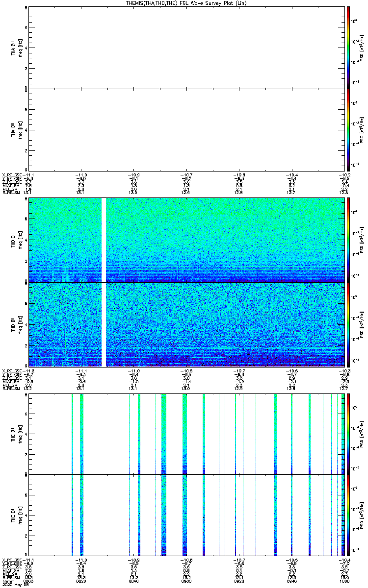
Task: Click the X_RE_GSE row label below THA panels
Action: (x=12, y=174)
